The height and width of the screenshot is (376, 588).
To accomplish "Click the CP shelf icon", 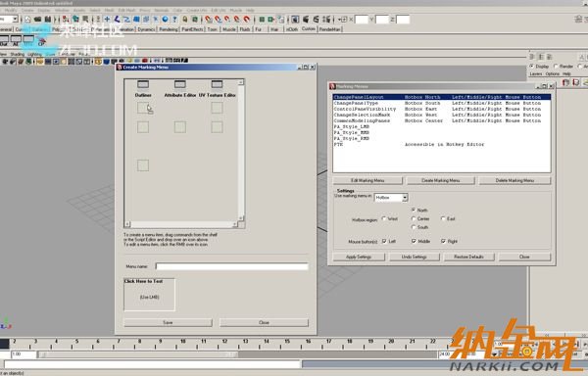I will 41,40.
